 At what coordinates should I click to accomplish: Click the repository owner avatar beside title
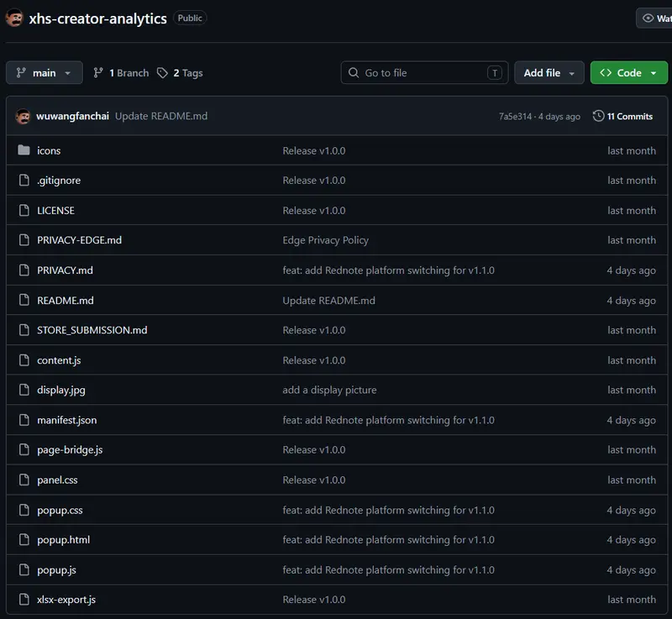(14, 18)
